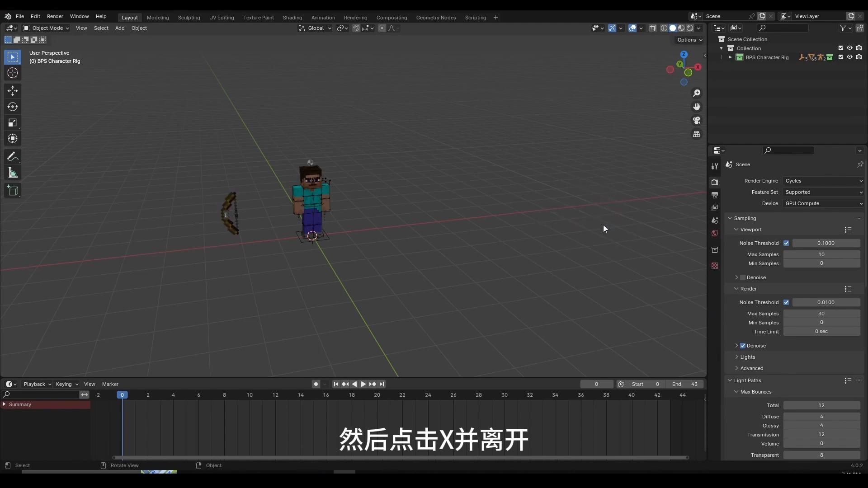Open the World Properties tab

pyautogui.click(x=715, y=234)
